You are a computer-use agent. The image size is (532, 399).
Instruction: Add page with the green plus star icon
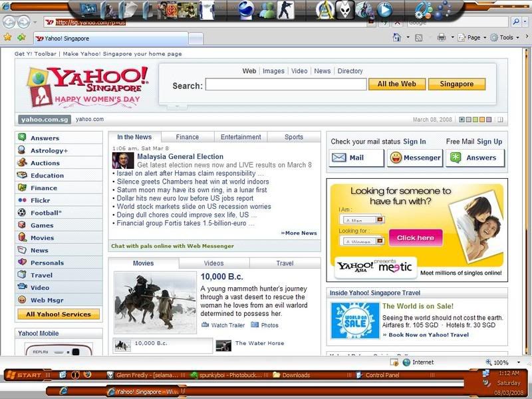click(x=21, y=37)
